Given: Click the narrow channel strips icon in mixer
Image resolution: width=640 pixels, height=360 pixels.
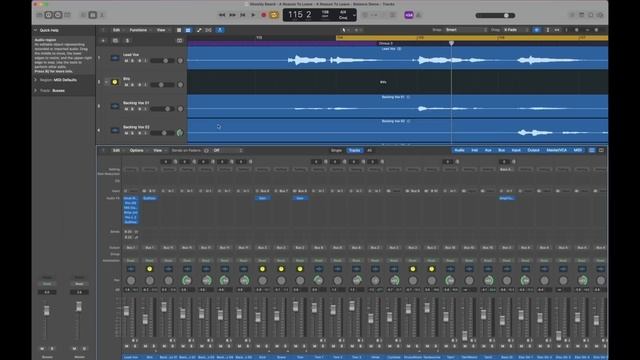Looking at the screenshot, I should (x=592, y=151).
